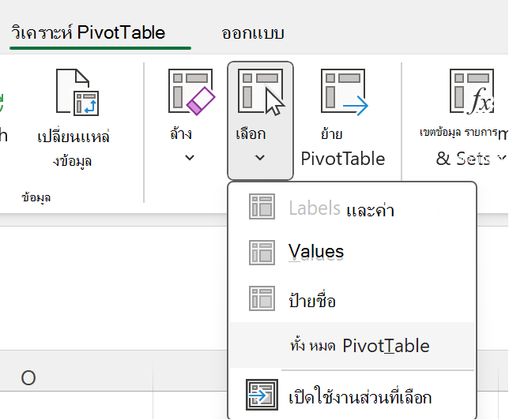The width and height of the screenshot is (509, 420).
Task: Open the วิเคราะห์ PivotTable ribbon tab
Action: click(x=89, y=32)
